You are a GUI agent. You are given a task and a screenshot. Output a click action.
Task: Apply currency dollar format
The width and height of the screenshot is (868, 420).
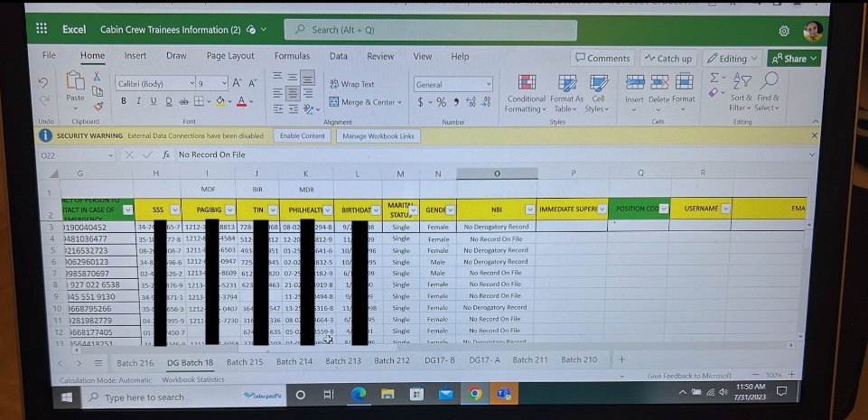(x=420, y=102)
